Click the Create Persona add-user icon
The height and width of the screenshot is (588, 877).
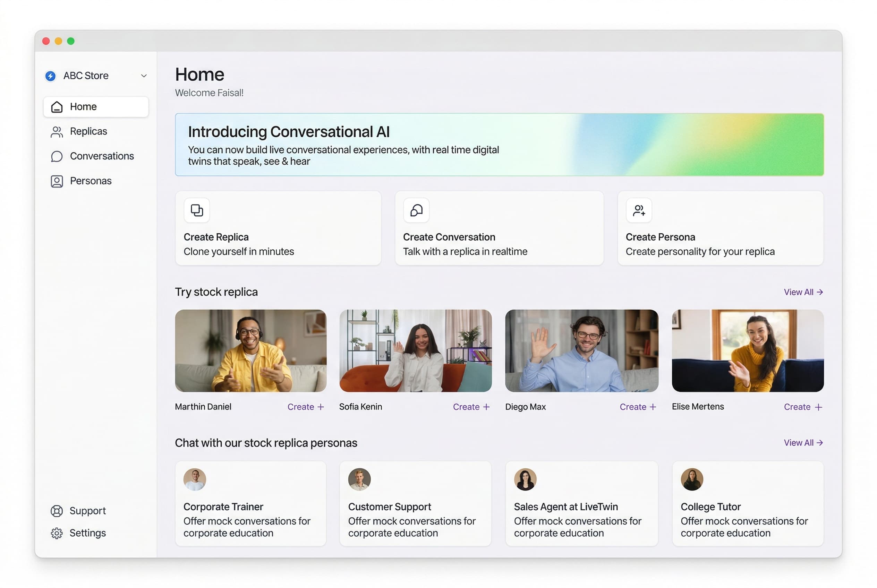[639, 210]
